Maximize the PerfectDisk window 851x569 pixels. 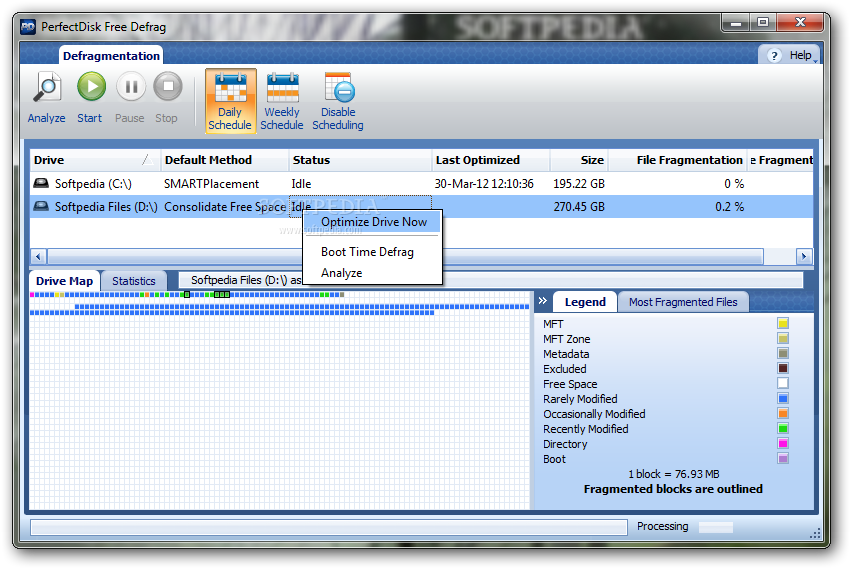tap(763, 22)
